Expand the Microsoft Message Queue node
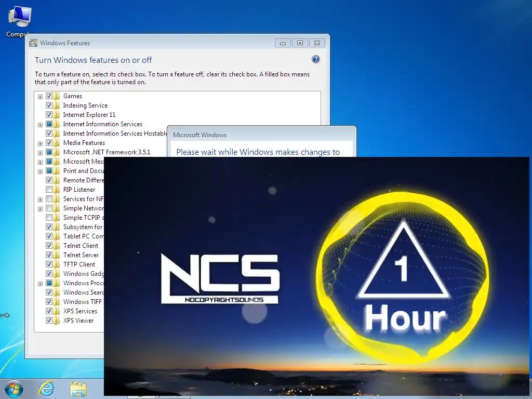This screenshot has width=532, height=399. pos(40,162)
